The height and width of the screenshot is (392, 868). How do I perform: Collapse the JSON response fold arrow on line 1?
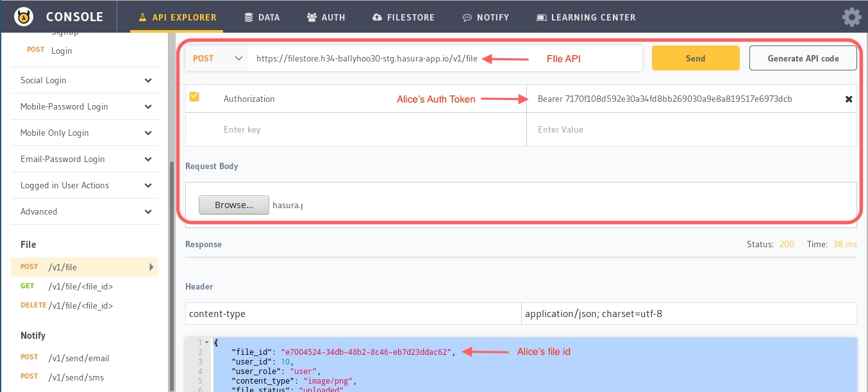tap(206, 343)
